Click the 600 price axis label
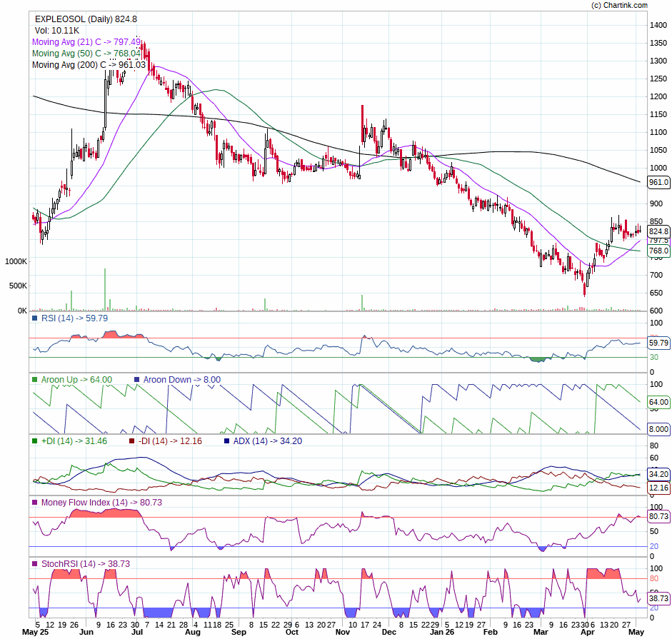The height and width of the screenshot is (639, 672). click(656, 311)
